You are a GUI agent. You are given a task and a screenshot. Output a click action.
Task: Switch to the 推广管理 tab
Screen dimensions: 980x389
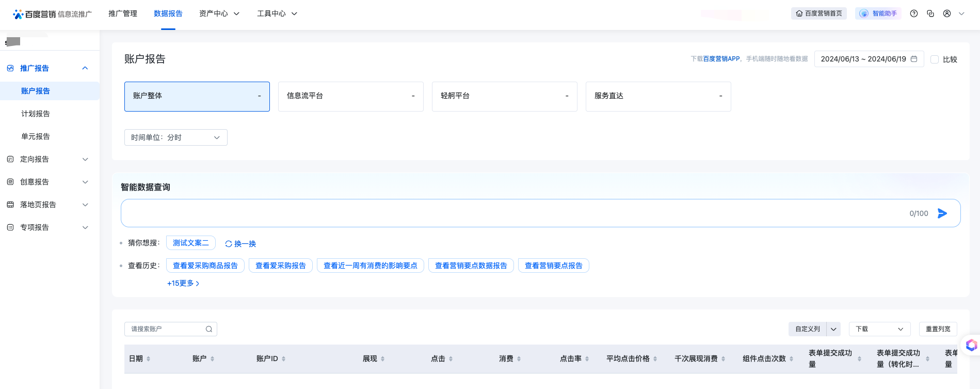pyautogui.click(x=123, y=14)
